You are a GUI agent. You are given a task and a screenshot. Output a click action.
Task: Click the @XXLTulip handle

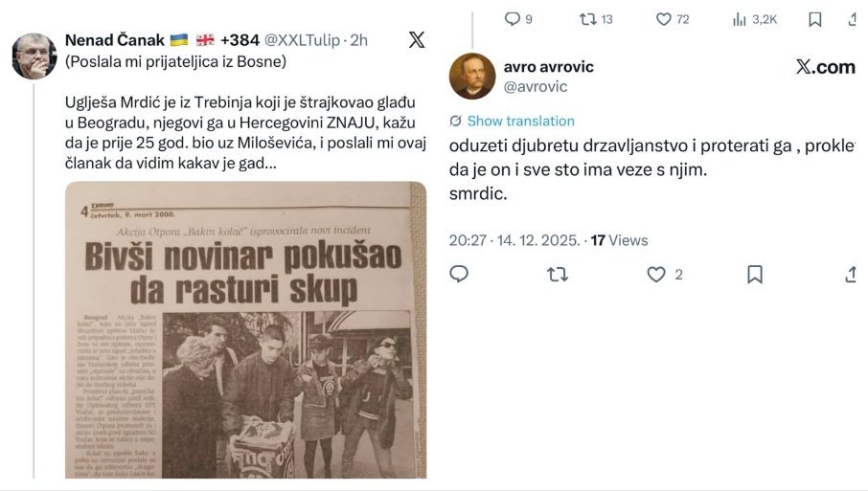click(302, 40)
